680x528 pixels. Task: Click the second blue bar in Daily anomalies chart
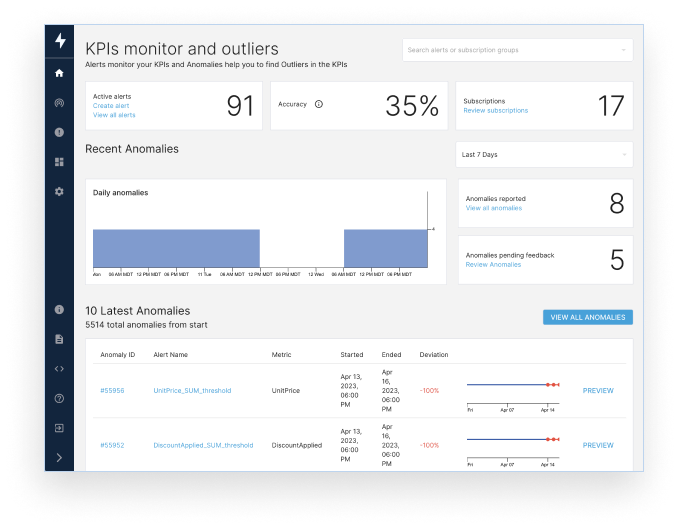[x=386, y=248]
